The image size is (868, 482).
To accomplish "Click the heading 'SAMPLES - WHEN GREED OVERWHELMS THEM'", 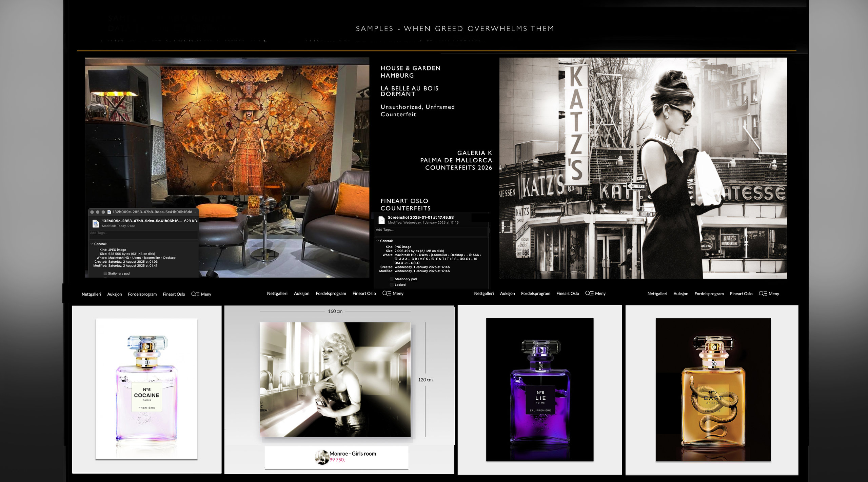I will click(455, 29).
